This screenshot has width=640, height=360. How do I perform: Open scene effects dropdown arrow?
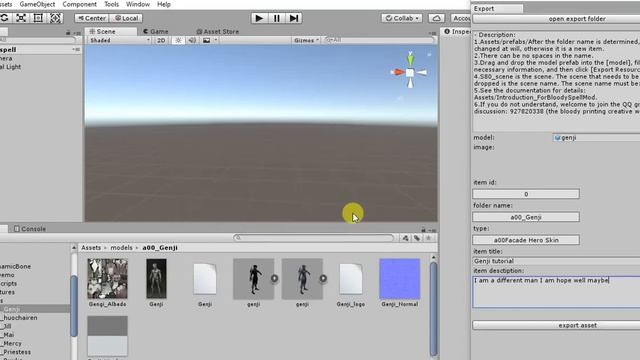click(216, 40)
